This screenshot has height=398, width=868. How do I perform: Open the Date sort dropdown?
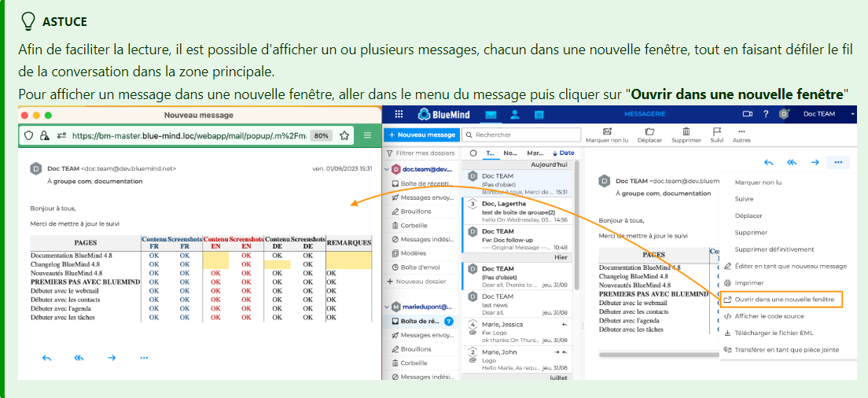pos(564,153)
